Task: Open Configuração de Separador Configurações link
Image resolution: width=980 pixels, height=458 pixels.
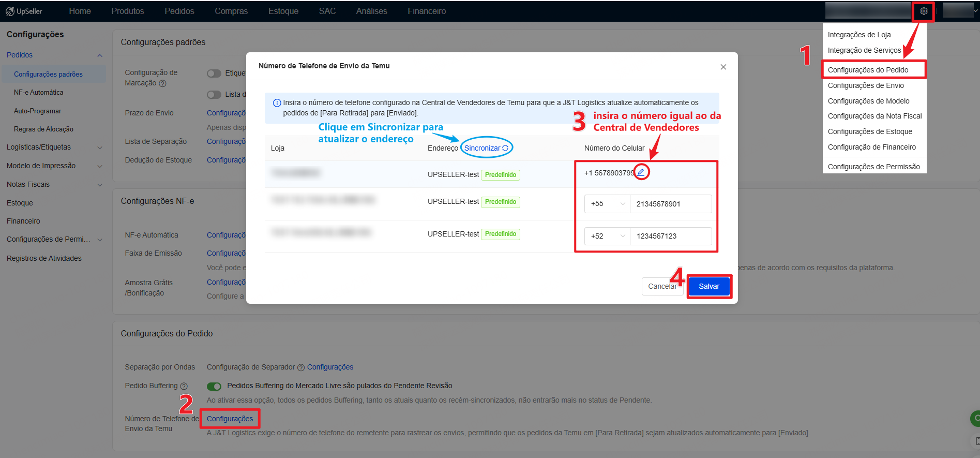Action: click(x=330, y=367)
